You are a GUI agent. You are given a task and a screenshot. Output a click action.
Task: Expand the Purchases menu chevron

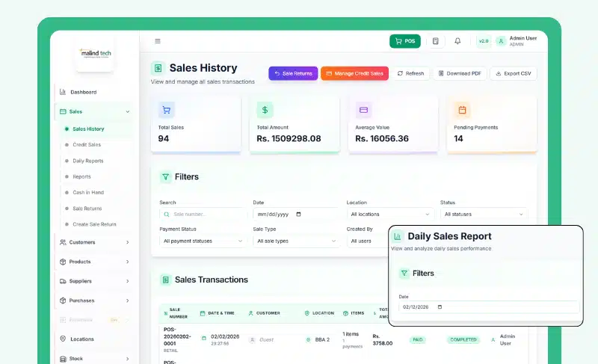point(127,300)
